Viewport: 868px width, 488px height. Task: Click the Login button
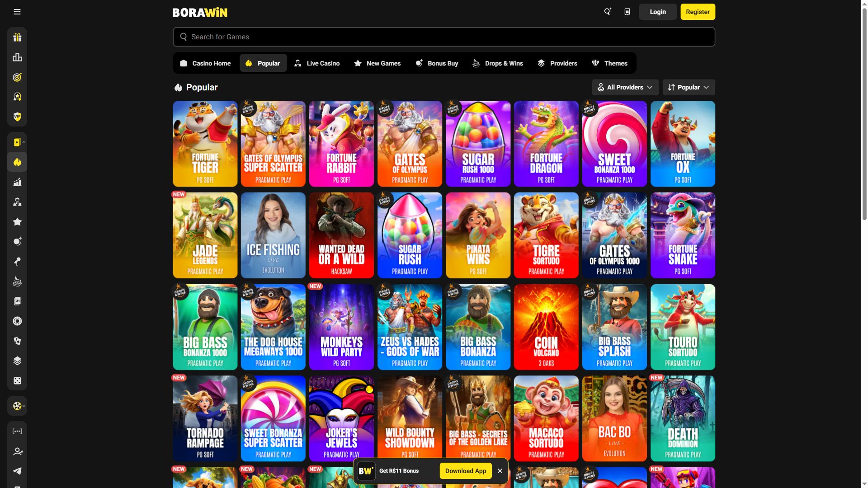[658, 12]
